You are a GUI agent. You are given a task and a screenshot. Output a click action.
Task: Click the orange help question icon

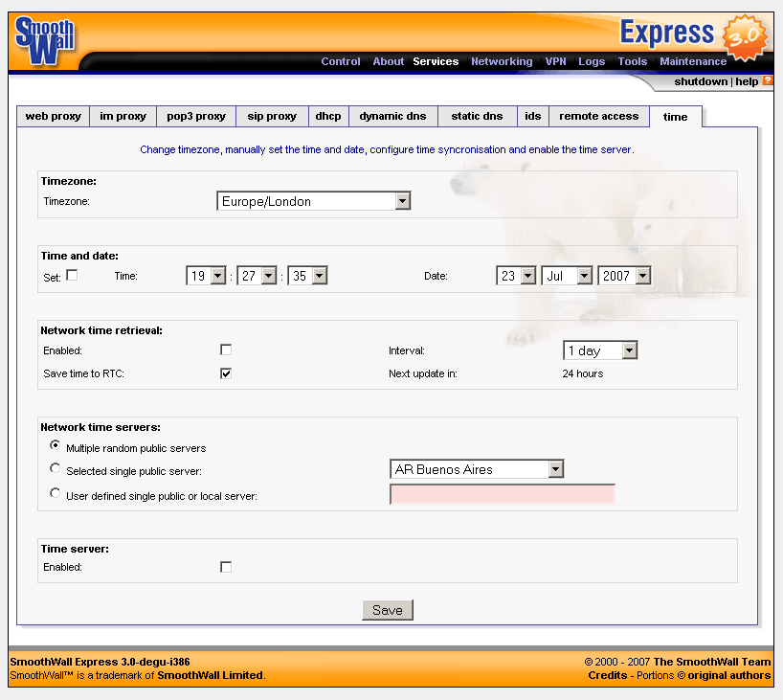coord(767,80)
